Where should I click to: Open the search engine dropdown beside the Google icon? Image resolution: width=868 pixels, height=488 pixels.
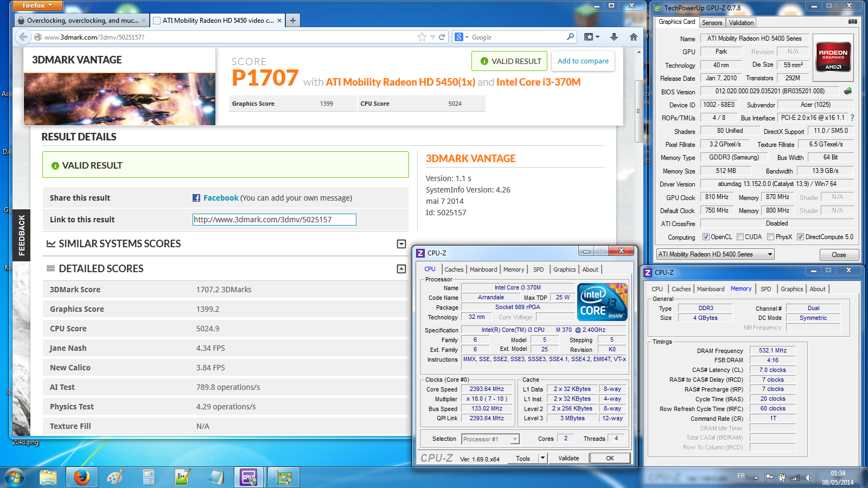point(467,37)
